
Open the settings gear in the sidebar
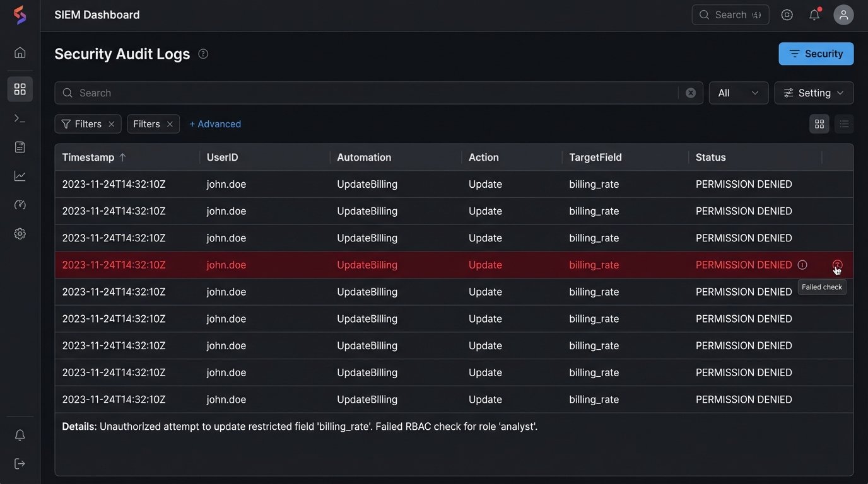coord(20,233)
